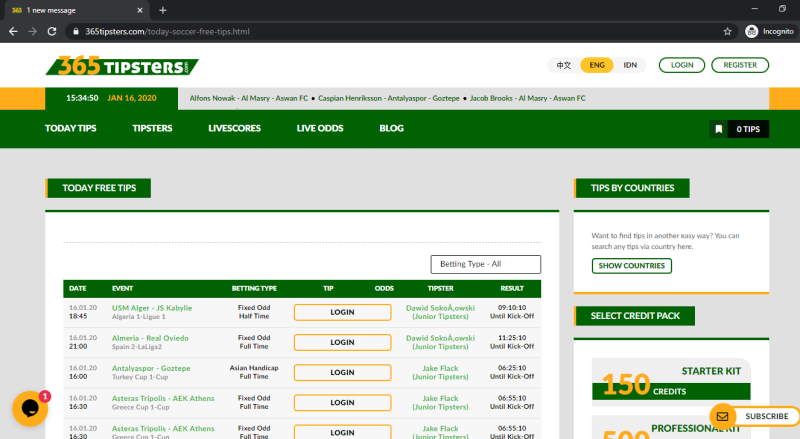
Task: Click the 0 TIPS button
Action: (x=748, y=129)
